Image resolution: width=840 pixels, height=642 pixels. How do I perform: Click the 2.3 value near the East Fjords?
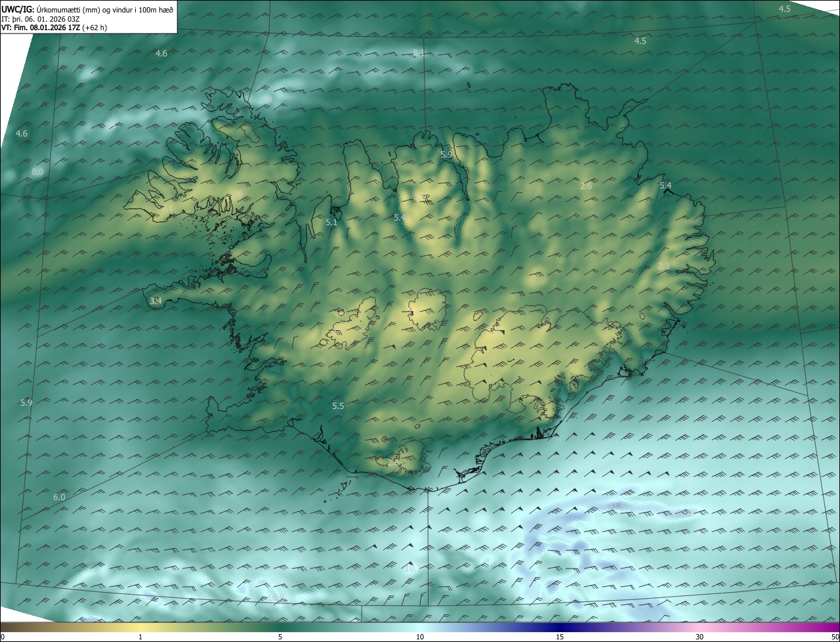coord(663,266)
